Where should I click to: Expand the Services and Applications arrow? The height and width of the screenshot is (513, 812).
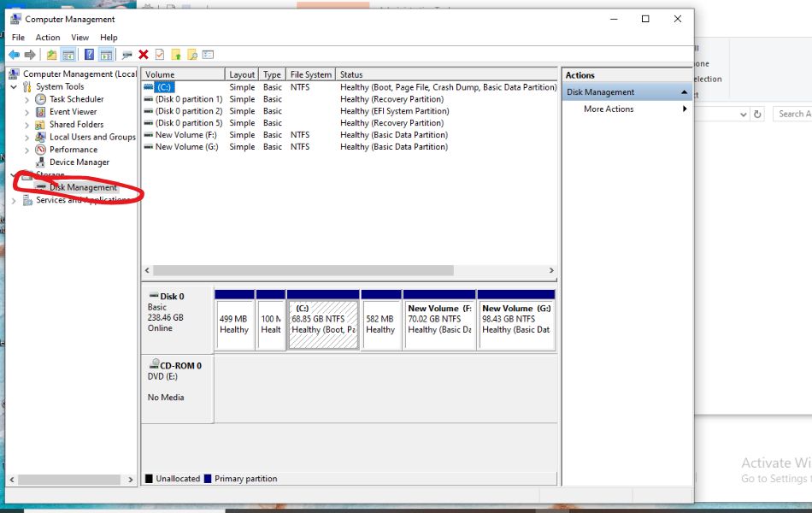pos(14,200)
